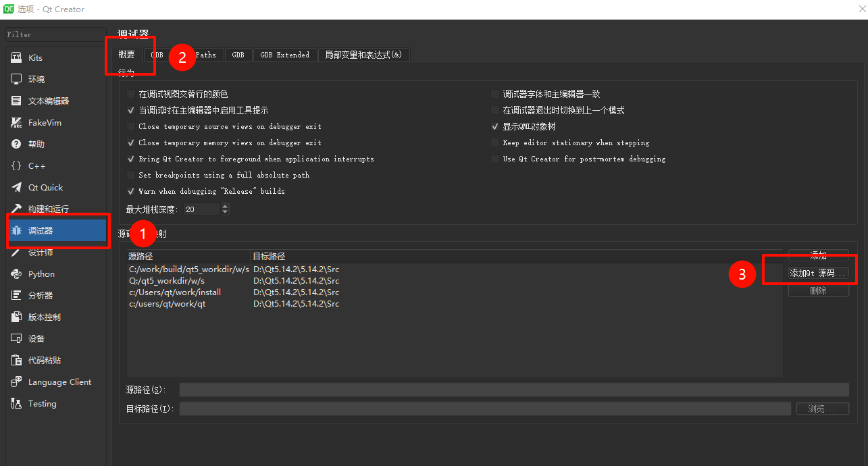Toggle 显示QML对象树 checkbox
Screen dimensions: 868x466
pos(495,127)
